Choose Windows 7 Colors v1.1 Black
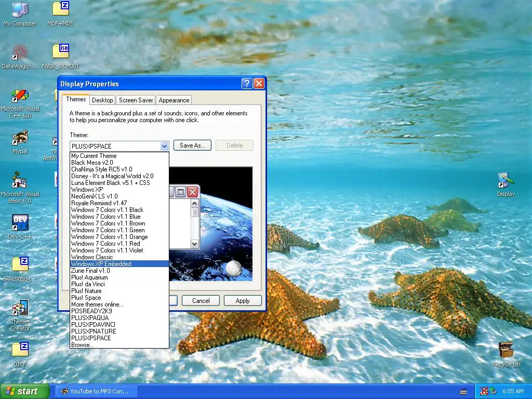Image resolution: width=532 pixels, height=399 pixels. click(119, 210)
